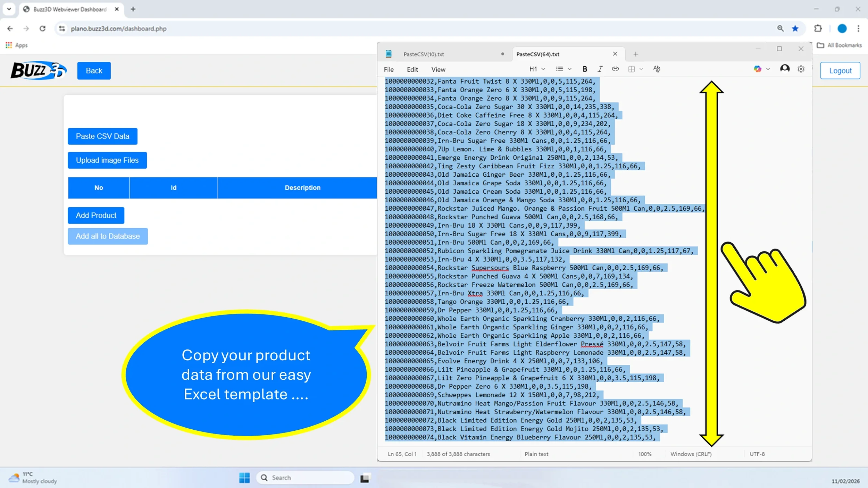Click the Windows taskbar Search box
The height and width of the screenshot is (488, 868).
pos(306,478)
